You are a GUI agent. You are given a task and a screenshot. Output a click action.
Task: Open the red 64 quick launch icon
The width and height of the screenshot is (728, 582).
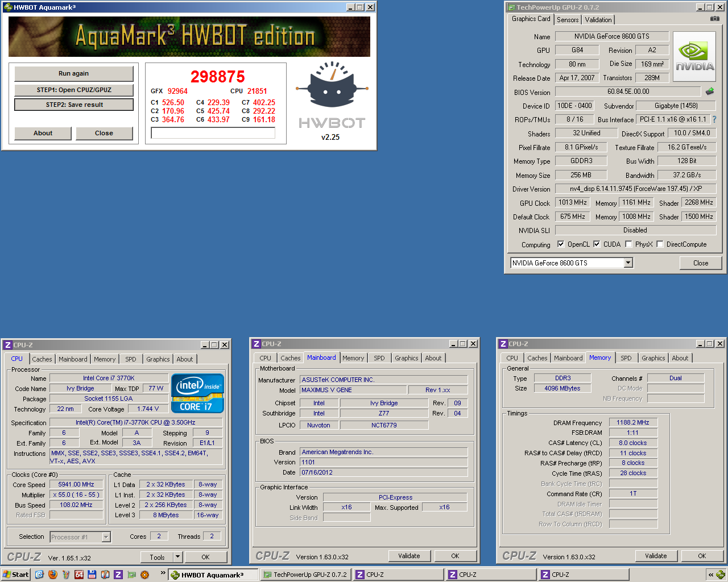(78, 575)
